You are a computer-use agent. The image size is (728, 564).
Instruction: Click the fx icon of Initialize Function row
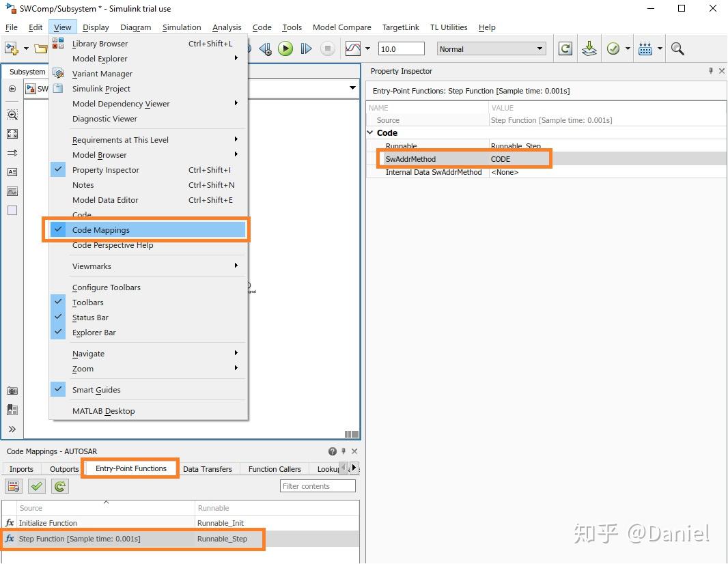10,522
